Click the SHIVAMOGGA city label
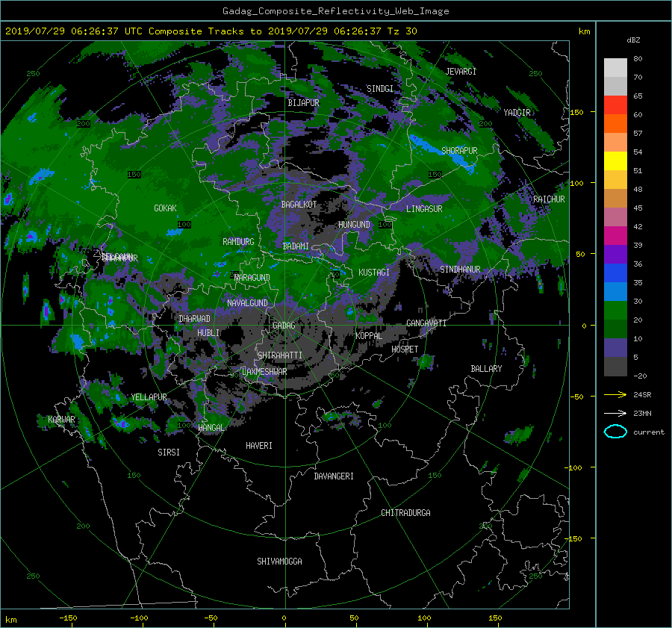Viewport: 672px width, 628px height. (x=279, y=561)
